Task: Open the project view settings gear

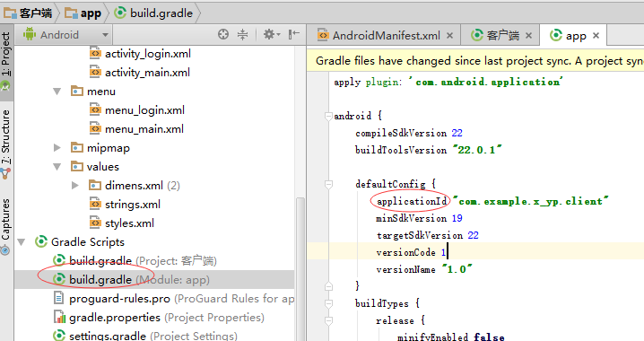Action: 272,34
